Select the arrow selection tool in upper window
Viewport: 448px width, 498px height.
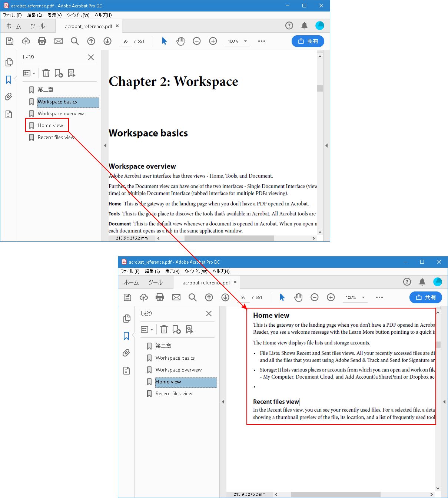click(x=164, y=41)
